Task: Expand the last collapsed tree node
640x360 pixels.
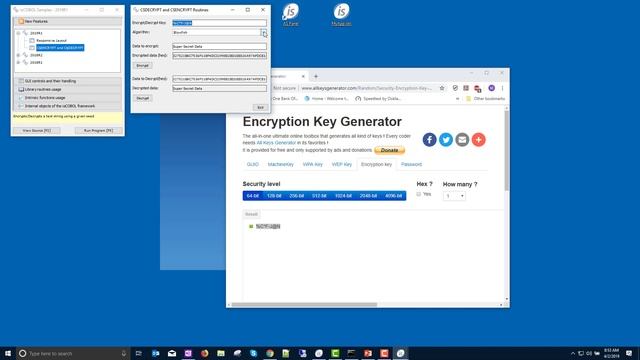Action: 18,62
